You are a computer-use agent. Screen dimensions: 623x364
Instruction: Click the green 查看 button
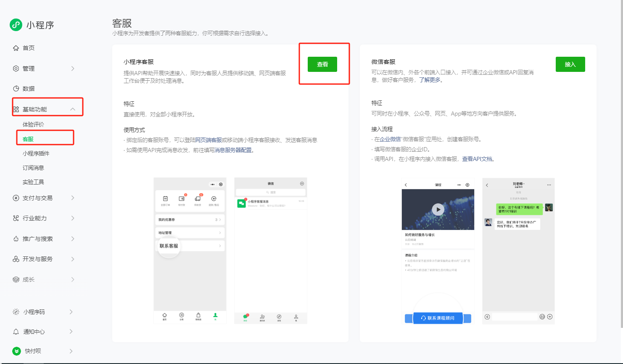[322, 64]
